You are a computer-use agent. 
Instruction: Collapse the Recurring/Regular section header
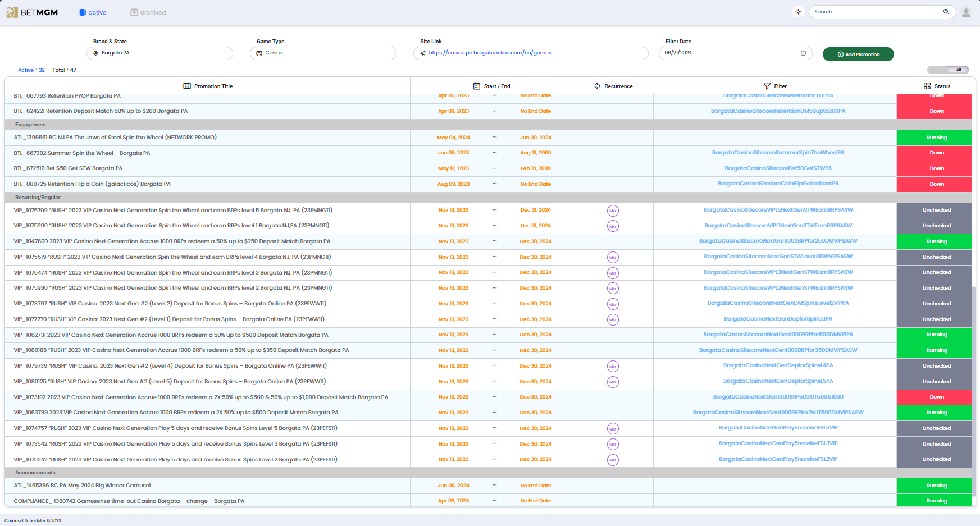489,198
